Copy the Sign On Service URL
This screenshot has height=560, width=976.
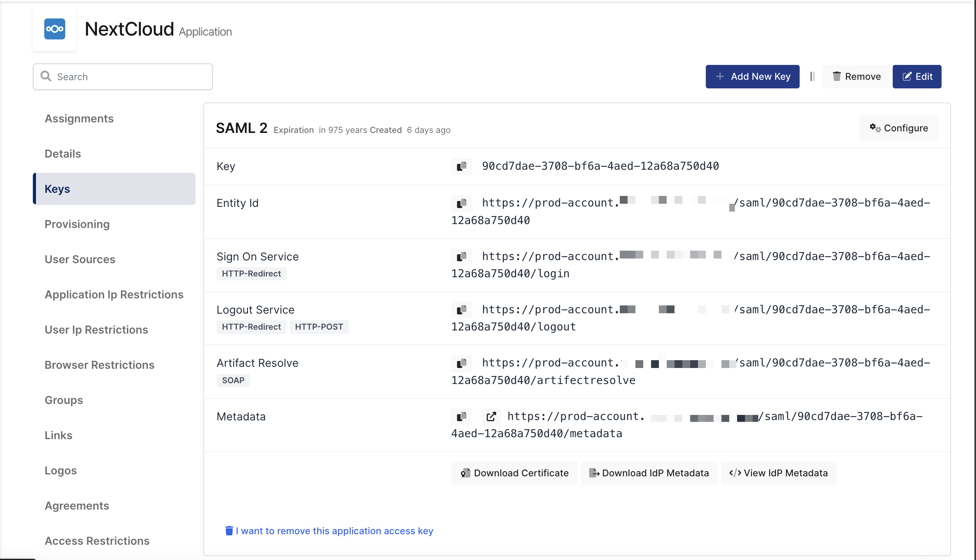[x=461, y=257]
